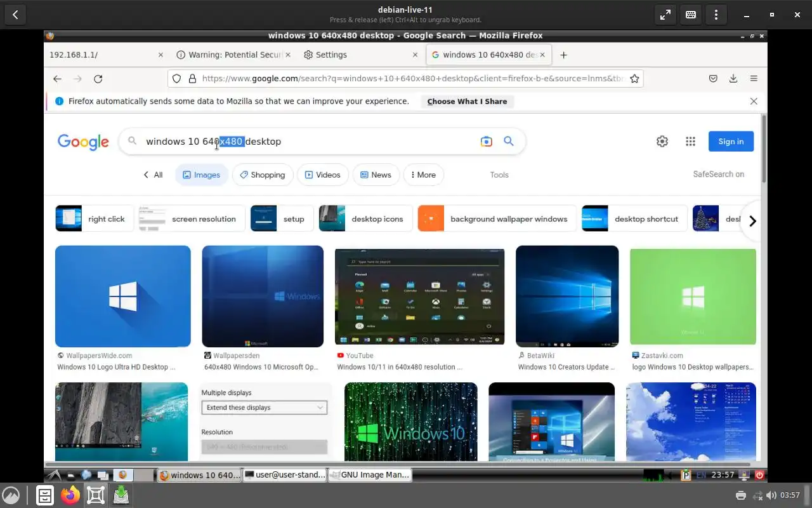Click Choose What I Share button
812x508 pixels.
[467, 101]
